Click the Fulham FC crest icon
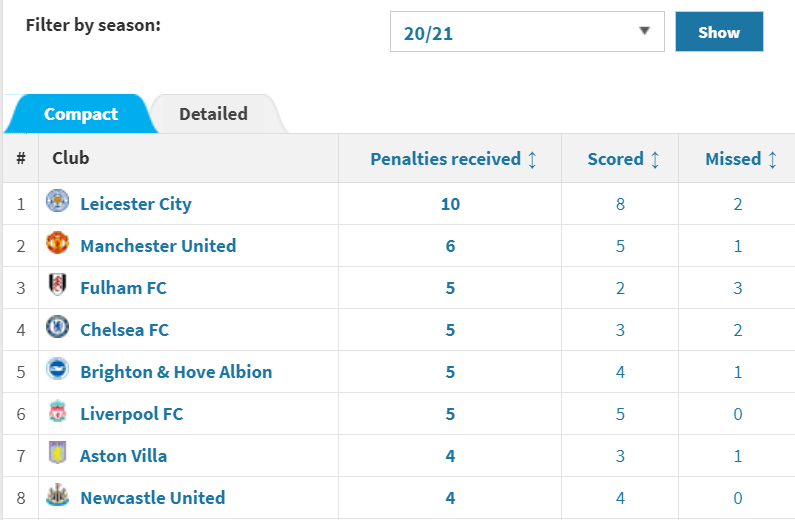Screen dimensions: 795x520 click(58, 286)
